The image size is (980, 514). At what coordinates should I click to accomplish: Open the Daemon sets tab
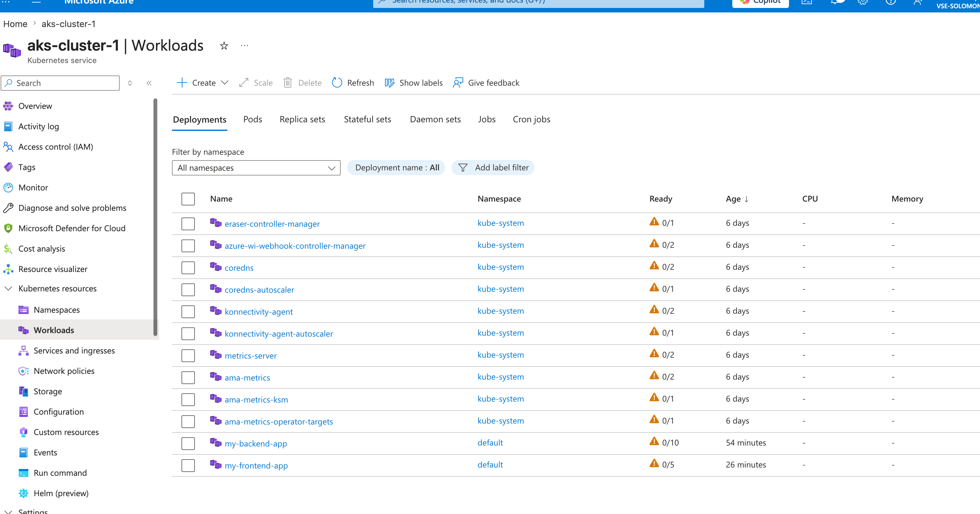click(435, 119)
